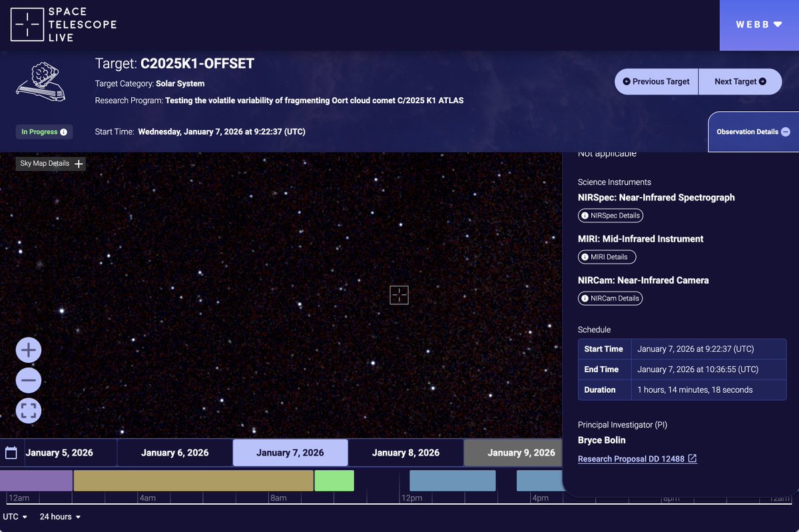
Task: Go to Next Target
Action: pos(740,81)
